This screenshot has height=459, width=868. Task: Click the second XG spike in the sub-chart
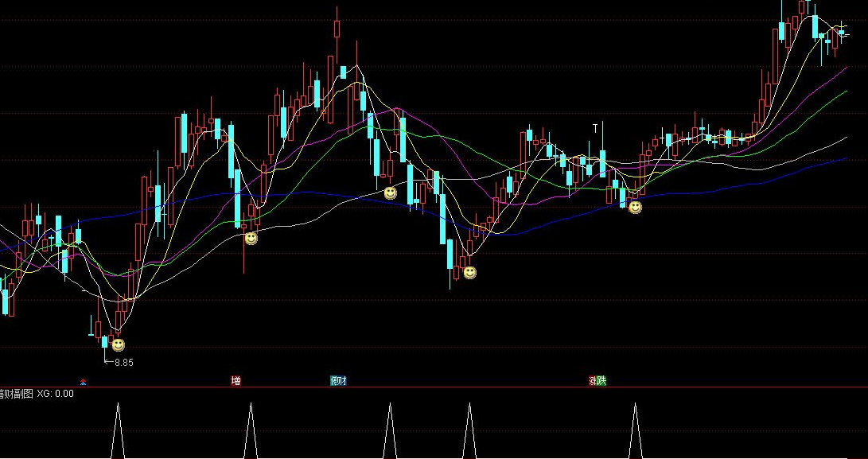251,431
